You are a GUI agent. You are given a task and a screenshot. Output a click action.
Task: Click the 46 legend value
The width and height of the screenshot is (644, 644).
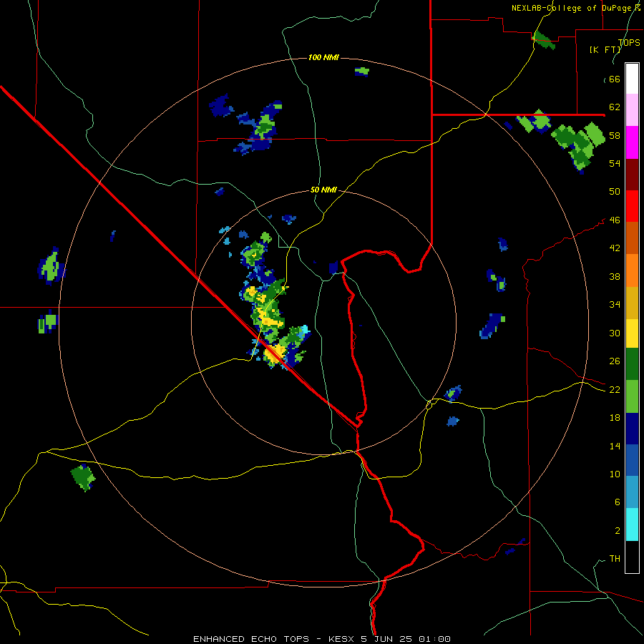click(615, 220)
